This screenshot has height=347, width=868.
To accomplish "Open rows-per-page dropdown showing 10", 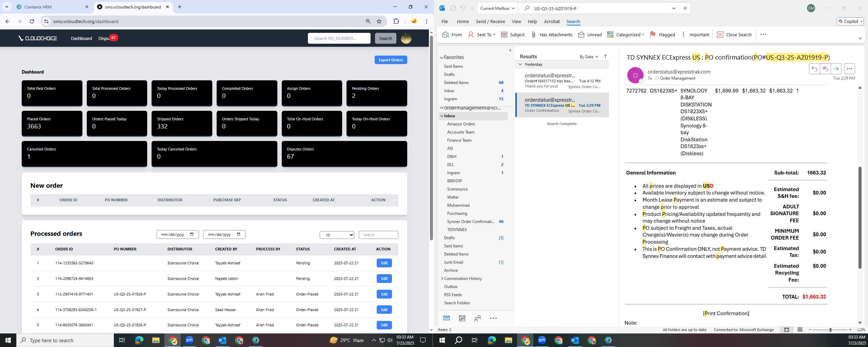I will pyautogui.click(x=337, y=235).
